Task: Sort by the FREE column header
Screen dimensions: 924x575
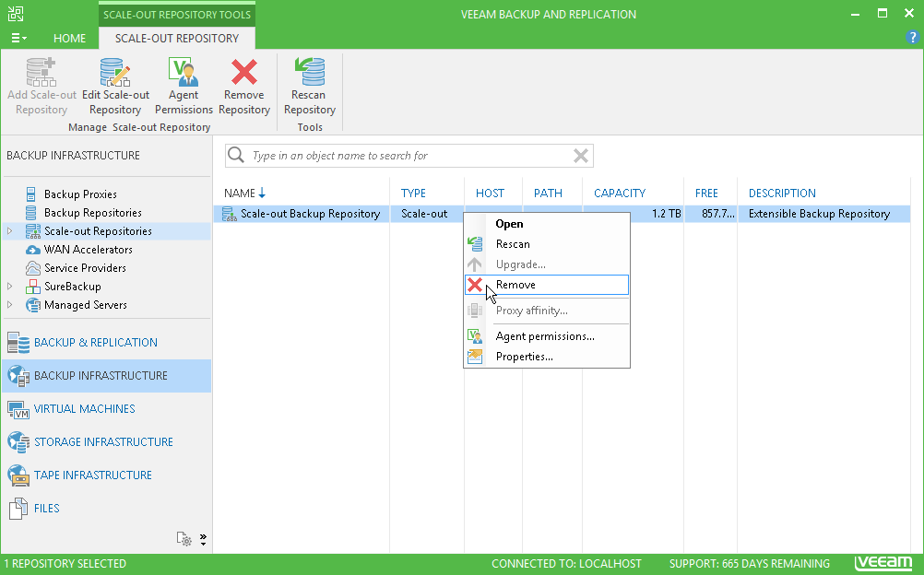Action: pyautogui.click(x=706, y=194)
